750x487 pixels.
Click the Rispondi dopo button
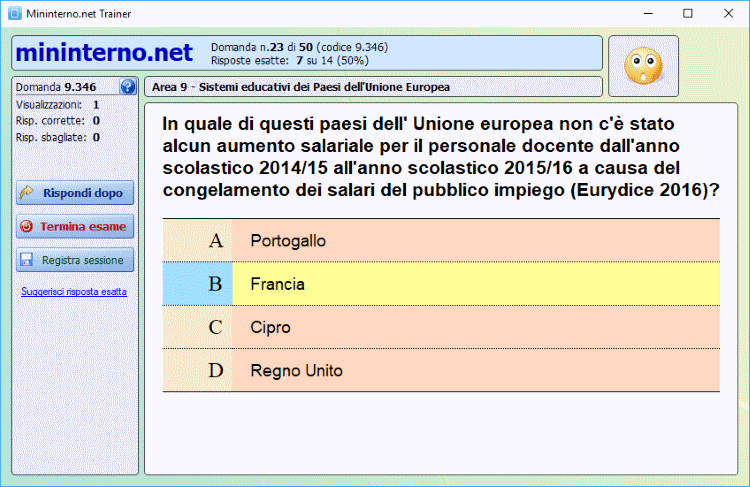tap(76, 193)
